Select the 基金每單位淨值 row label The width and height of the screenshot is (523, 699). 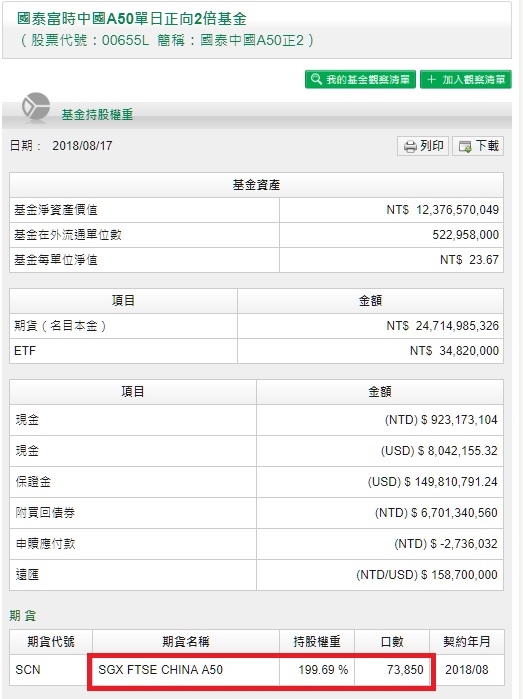pyautogui.click(x=56, y=260)
